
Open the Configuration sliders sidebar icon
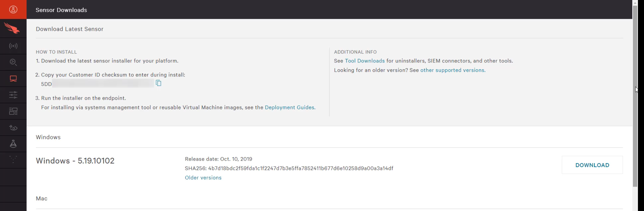pos(13,95)
